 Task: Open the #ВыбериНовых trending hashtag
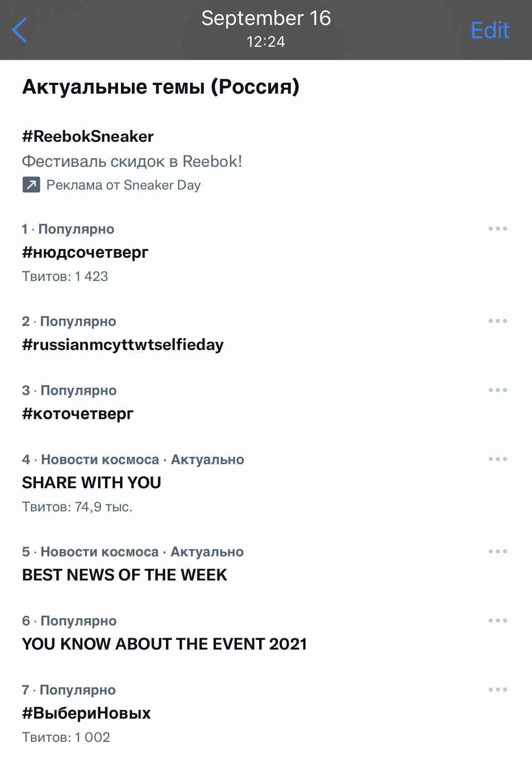[x=86, y=713]
